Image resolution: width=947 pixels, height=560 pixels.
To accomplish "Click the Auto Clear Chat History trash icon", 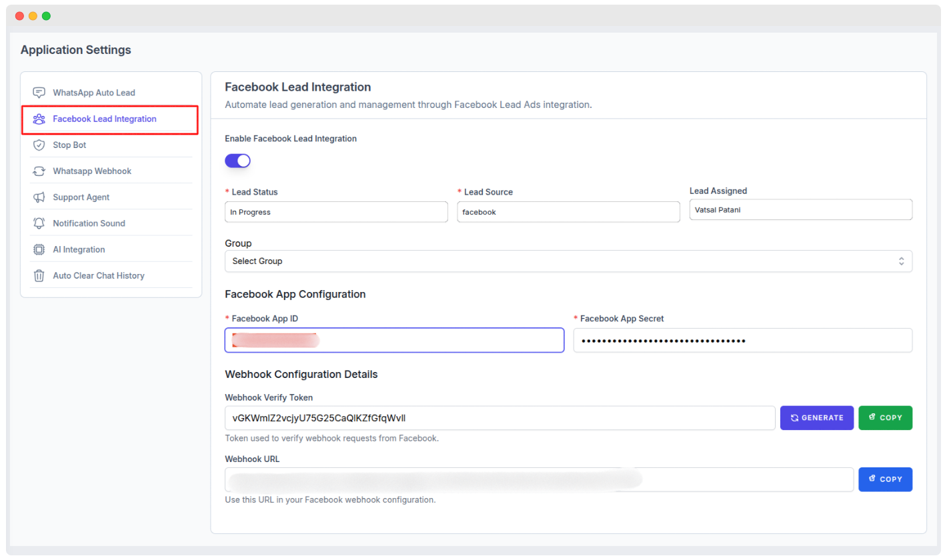I will point(39,275).
